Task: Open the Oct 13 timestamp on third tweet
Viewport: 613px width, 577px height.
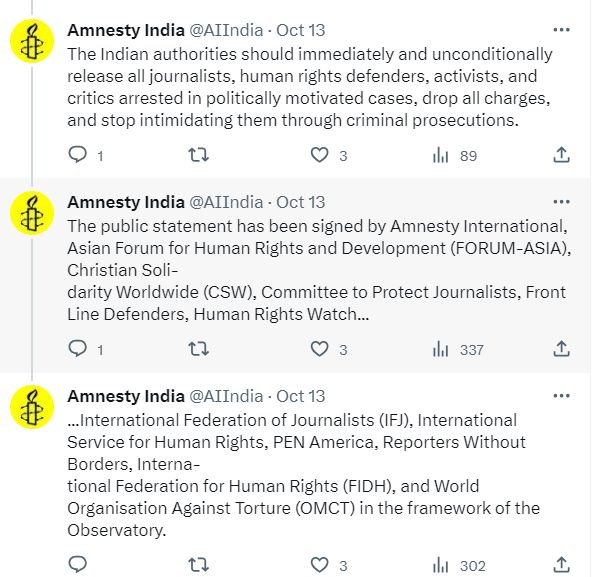Action: pyautogui.click(x=300, y=396)
